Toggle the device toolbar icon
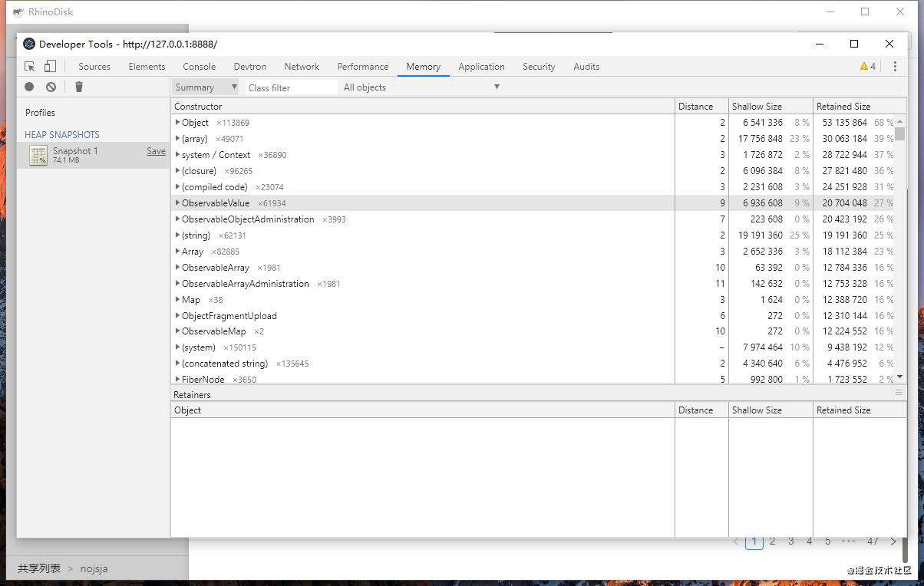Viewport: 924px width, 586px height. (50, 67)
